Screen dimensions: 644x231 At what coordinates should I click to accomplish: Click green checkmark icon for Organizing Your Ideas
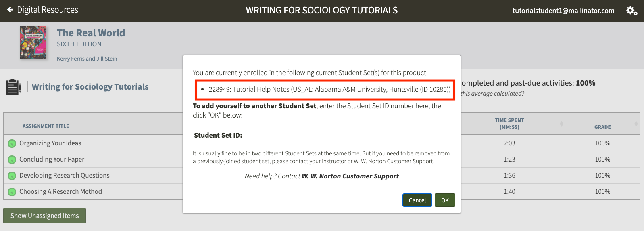pyautogui.click(x=12, y=143)
